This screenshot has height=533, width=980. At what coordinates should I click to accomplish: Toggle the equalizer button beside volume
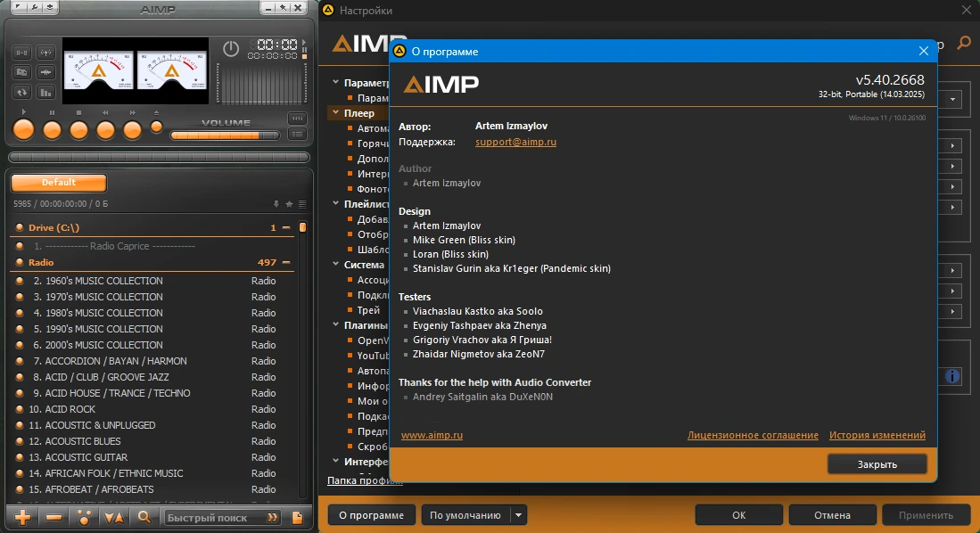point(297,118)
